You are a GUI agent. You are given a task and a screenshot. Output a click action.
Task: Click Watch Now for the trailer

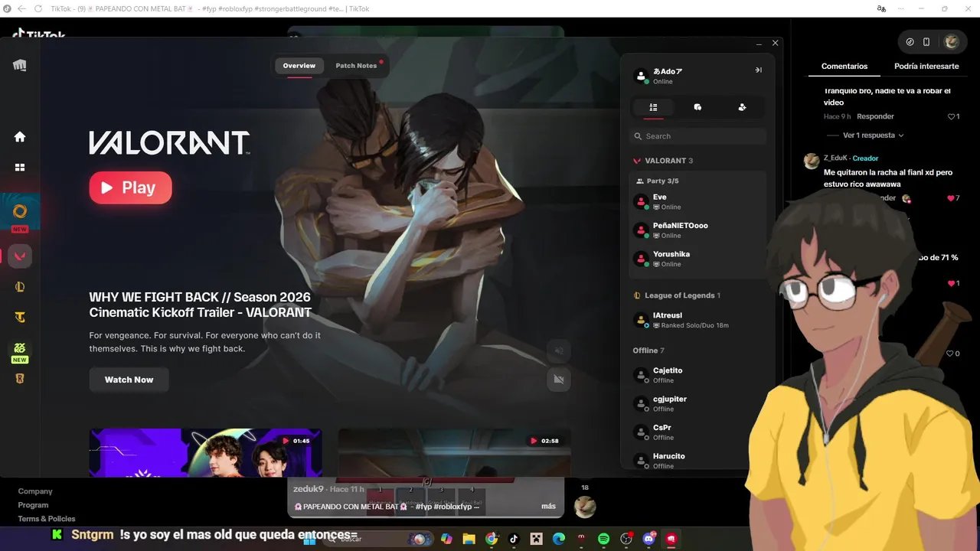(129, 380)
